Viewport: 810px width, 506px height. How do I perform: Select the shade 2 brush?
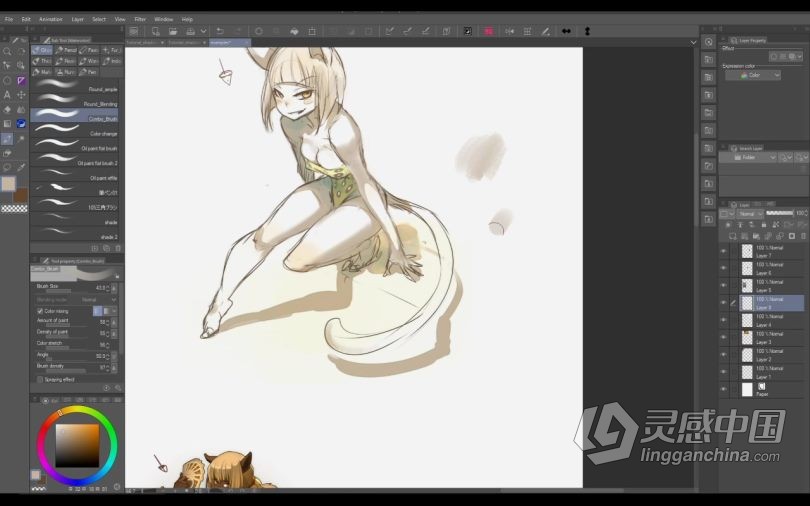coord(75,233)
